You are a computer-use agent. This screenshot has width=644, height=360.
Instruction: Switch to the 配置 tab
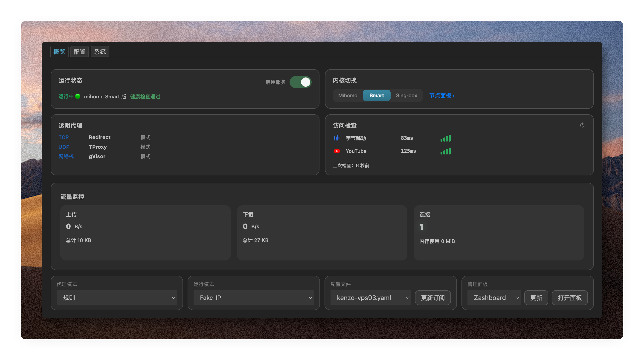[x=79, y=51]
